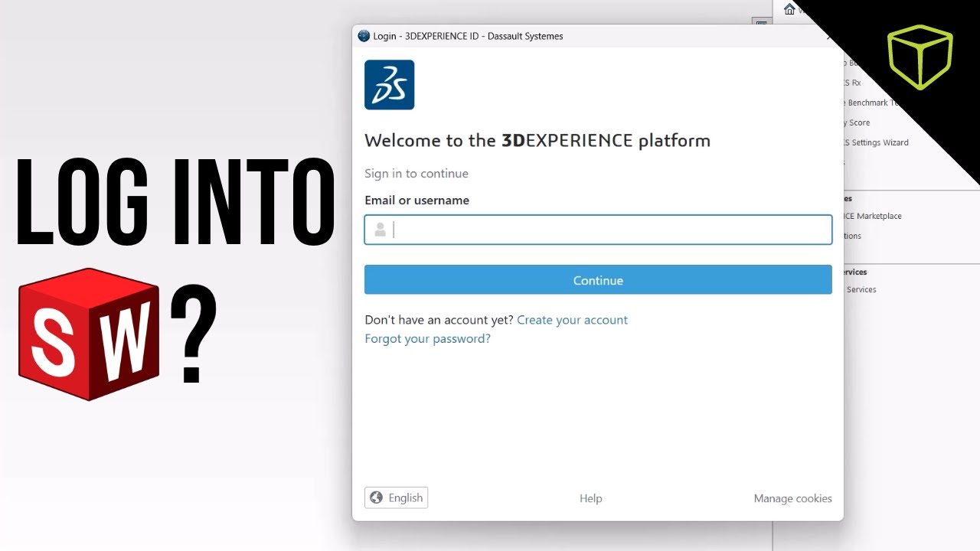Select the Score entry in the background pane
Image resolution: width=980 pixels, height=551 pixels.
857,122
